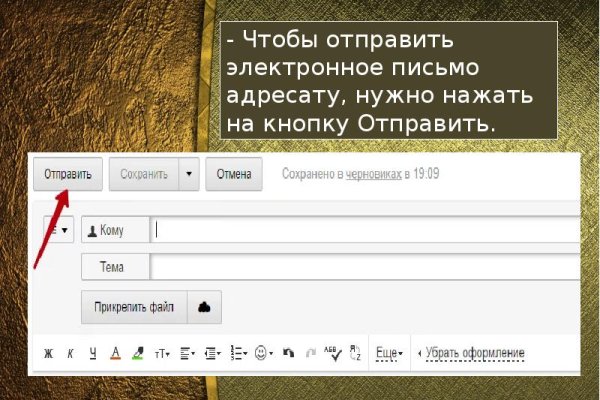The image size is (600, 400).
Task: Click the Отмена button
Action: (234, 173)
